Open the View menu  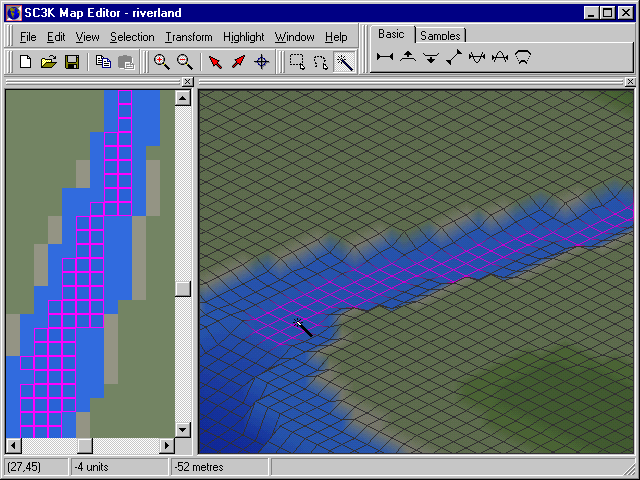tap(87, 37)
